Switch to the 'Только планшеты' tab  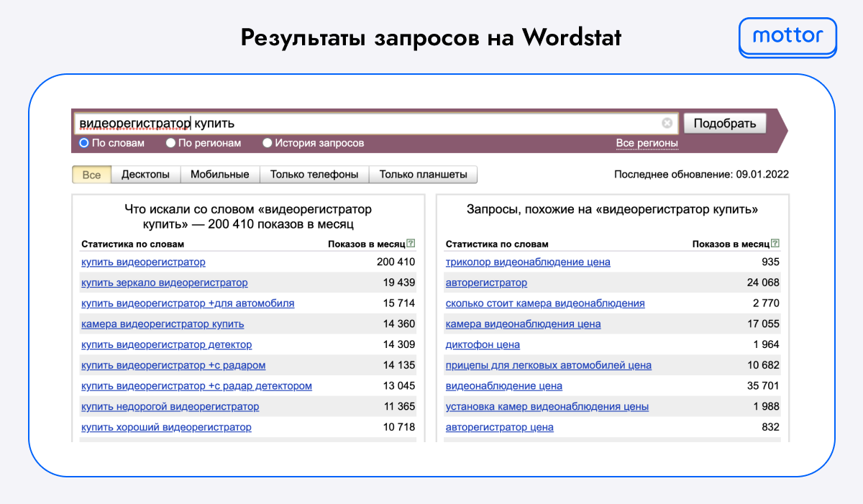click(423, 175)
